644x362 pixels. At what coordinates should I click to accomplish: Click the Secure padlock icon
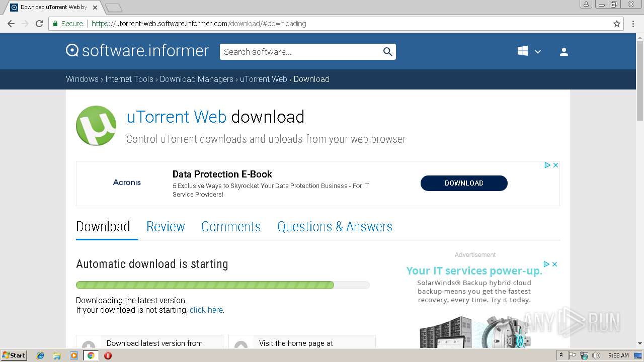pyautogui.click(x=55, y=24)
